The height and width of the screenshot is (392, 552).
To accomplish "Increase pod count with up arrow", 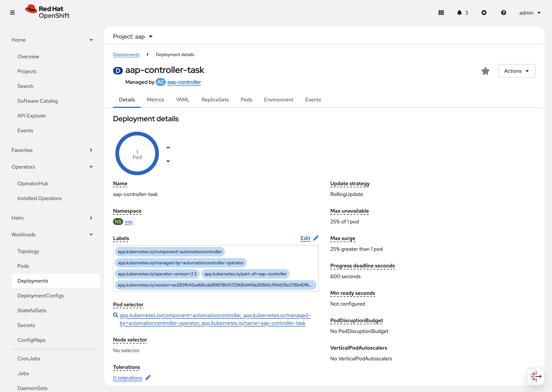I will pos(168,148).
